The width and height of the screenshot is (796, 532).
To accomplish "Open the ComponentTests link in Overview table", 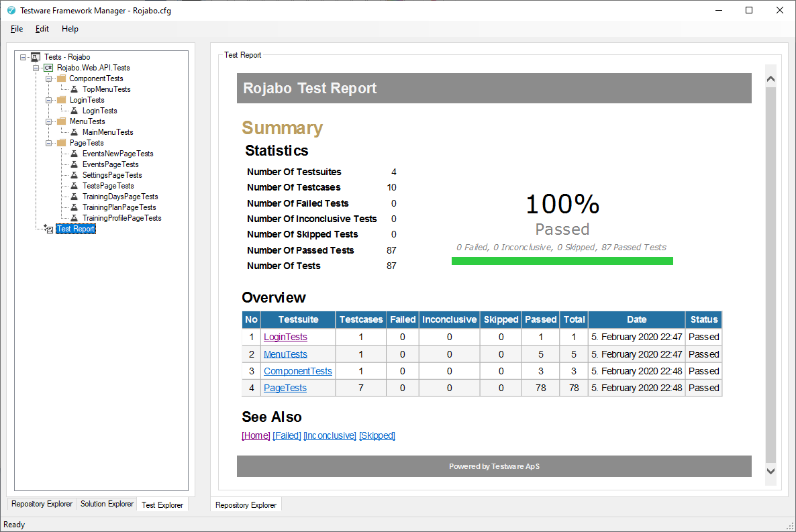I will [297, 371].
